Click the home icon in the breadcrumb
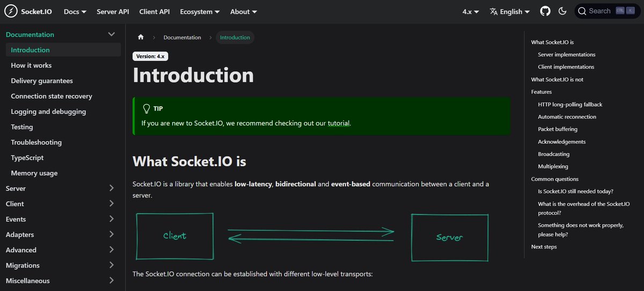Image resolution: width=644 pixels, height=291 pixels. (141, 38)
